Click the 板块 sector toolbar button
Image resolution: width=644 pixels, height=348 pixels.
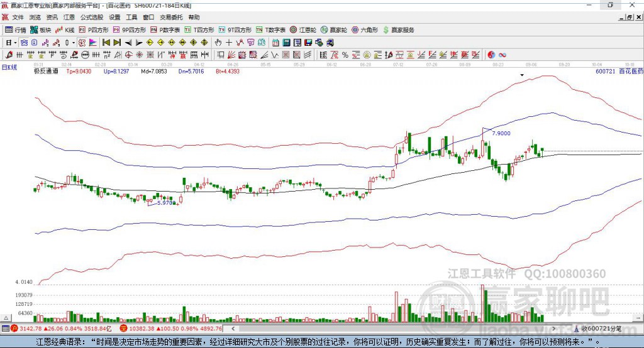(41, 30)
